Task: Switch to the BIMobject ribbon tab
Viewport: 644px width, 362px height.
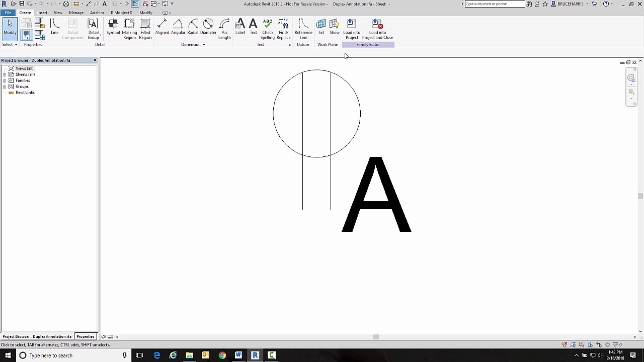Action: click(x=121, y=13)
